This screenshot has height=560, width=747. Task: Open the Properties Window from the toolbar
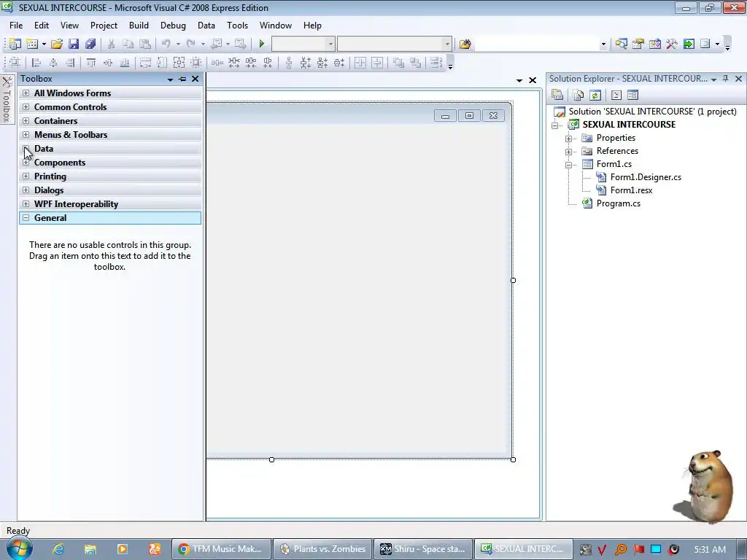tap(638, 44)
